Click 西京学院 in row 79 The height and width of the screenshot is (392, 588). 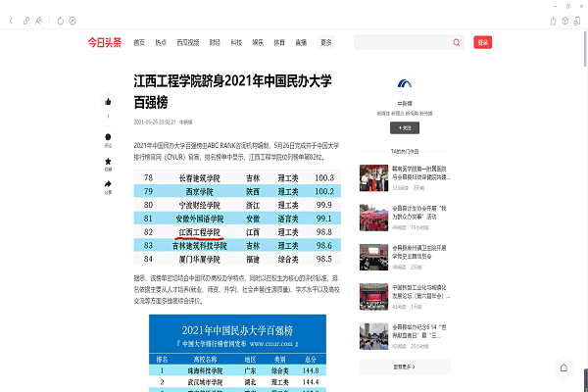[200, 192]
